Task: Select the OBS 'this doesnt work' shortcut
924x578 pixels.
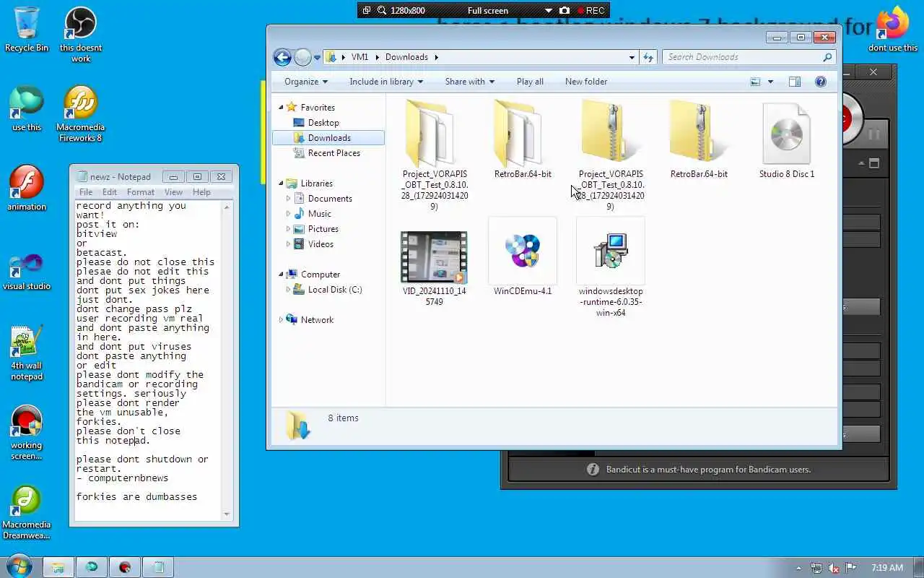Action: 81,35
